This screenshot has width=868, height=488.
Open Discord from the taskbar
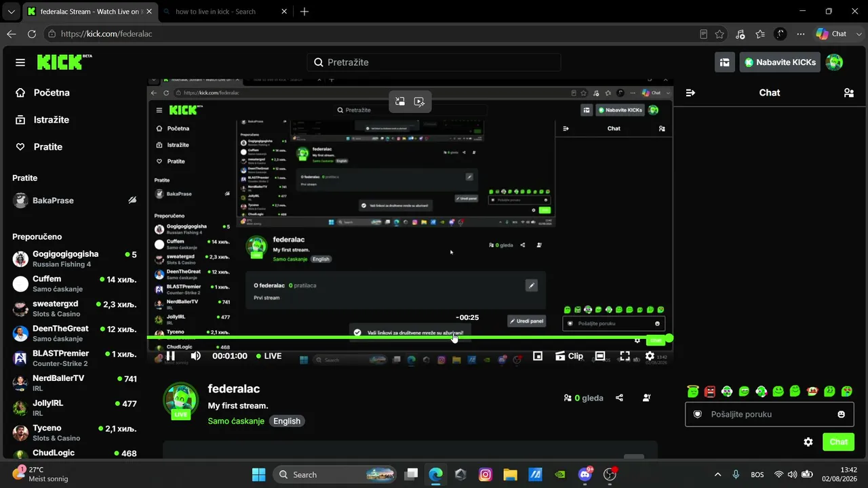point(585,474)
